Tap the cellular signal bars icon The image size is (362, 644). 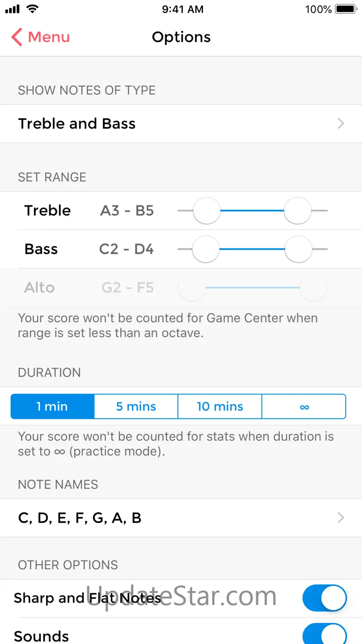(13, 9)
